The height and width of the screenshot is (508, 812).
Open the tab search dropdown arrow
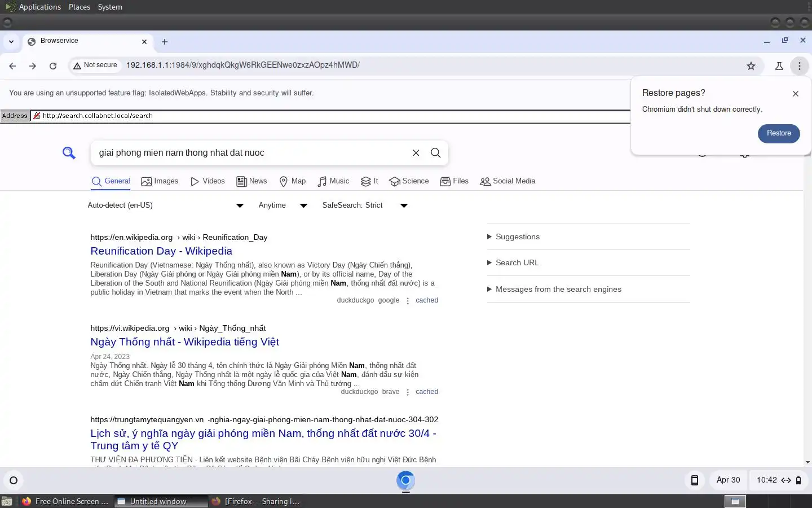coord(11,42)
